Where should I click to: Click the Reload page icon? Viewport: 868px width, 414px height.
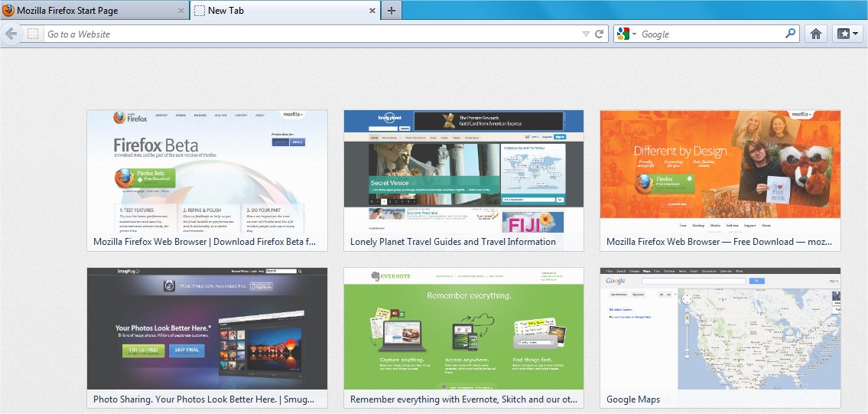pyautogui.click(x=600, y=34)
